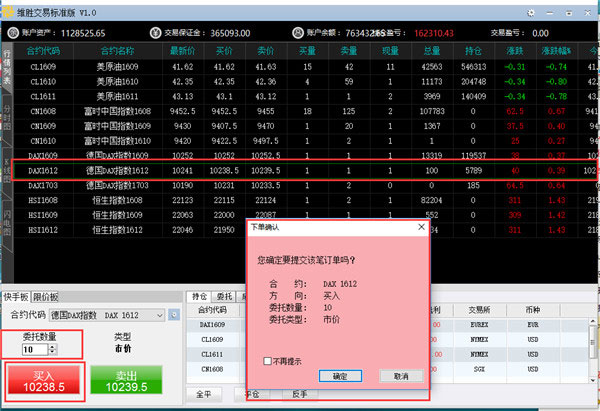
Task: Click the positions table scrollbar thumb
Action: click(x=593, y=341)
